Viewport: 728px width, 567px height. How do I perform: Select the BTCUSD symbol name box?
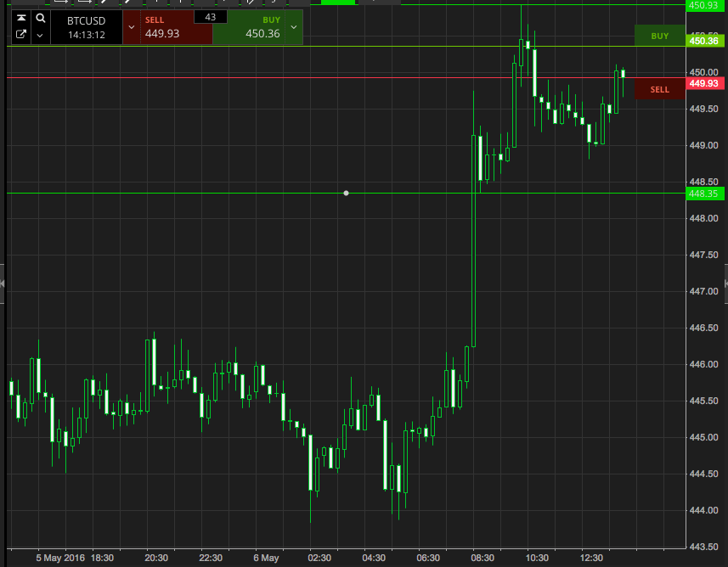(x=86, y=26)
